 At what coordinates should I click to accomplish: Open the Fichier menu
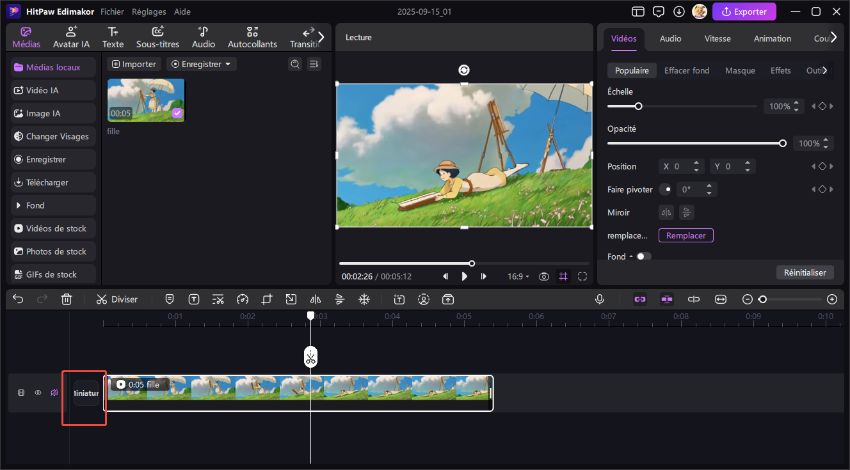pos(112,11)
